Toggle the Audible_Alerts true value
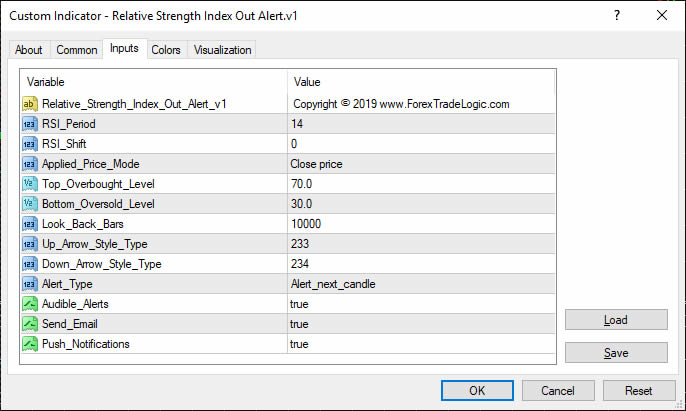Image resolution: width=686 pixels, height=411 pixels. [300, 303]
